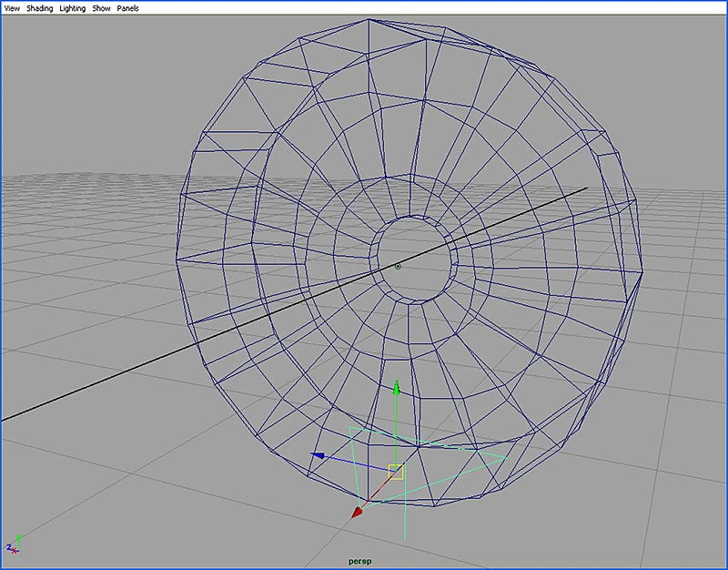728x570 pixels.
Task: Click the green Y-axis manipulator shaft
Action: [x=396, y=428]
